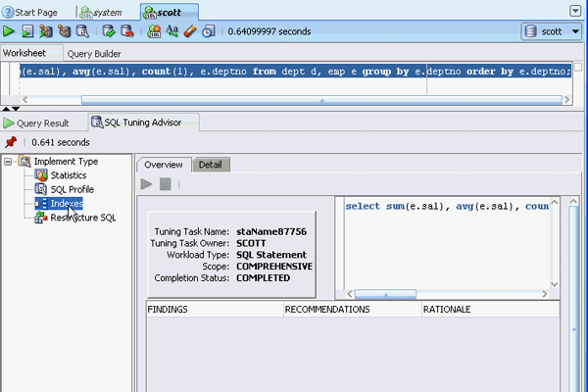Click the gray run arrow in the Overview tab
This screenshot has height=392, width=588.
146,184
